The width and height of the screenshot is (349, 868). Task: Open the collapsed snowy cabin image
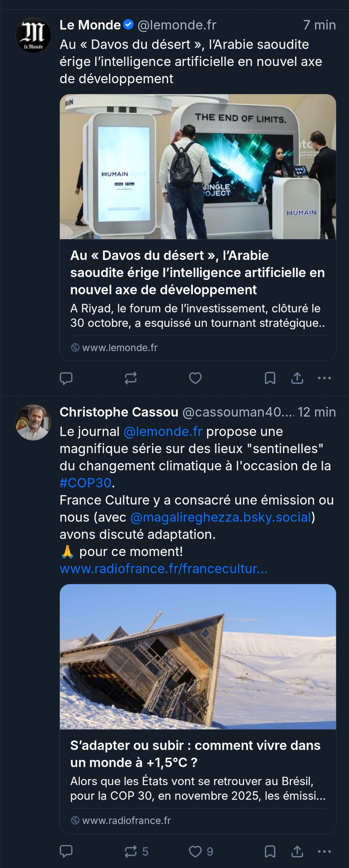pos(198,657)
